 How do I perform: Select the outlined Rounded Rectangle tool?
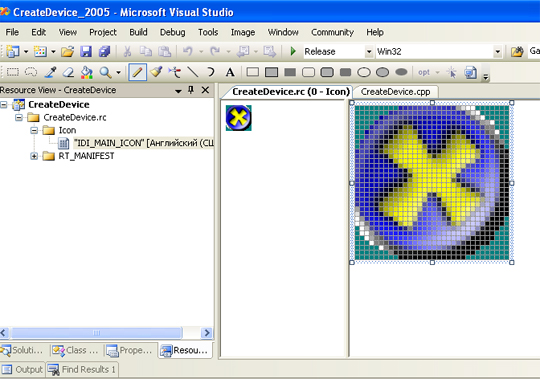[x=308, y=72]
